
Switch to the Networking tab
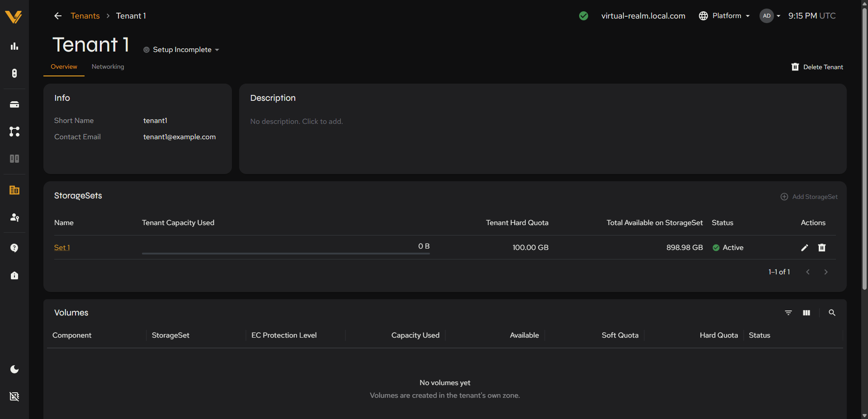tap(108, 67)
